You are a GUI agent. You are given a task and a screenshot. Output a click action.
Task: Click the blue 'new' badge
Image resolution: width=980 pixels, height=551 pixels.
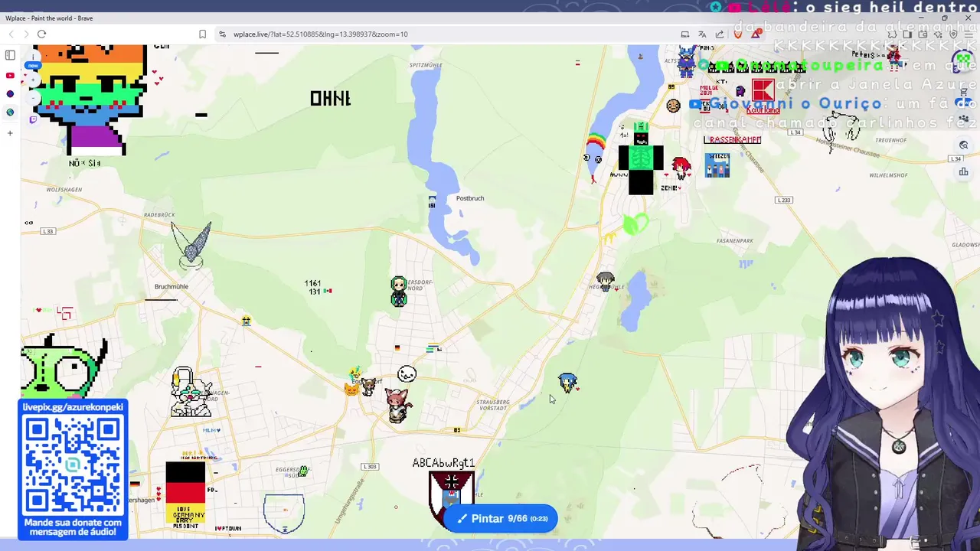[x=32, y=66]
